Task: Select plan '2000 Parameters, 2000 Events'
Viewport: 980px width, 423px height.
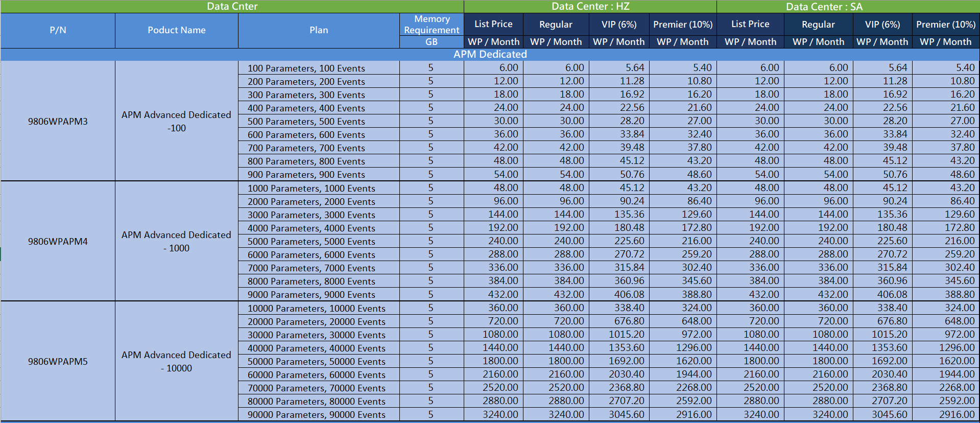Action: [x=319, y=201]
